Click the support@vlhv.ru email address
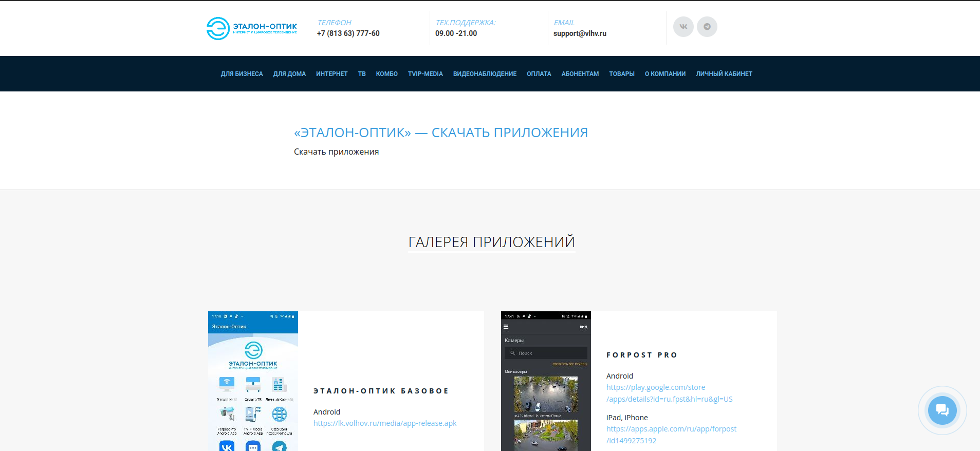This screenshot has width=980, height=451. click(x=580, y=33)
